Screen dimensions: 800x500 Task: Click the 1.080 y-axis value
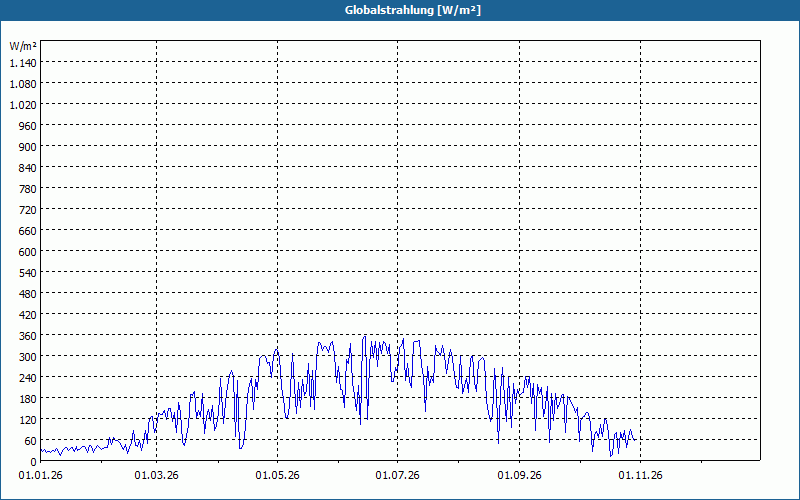click(23, 84)
